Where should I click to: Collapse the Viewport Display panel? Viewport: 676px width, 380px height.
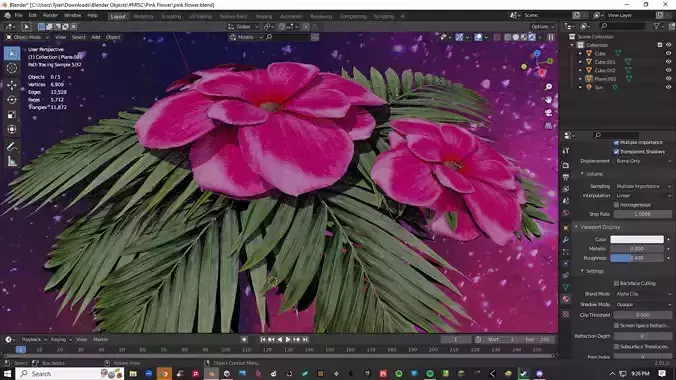point(576,227)
